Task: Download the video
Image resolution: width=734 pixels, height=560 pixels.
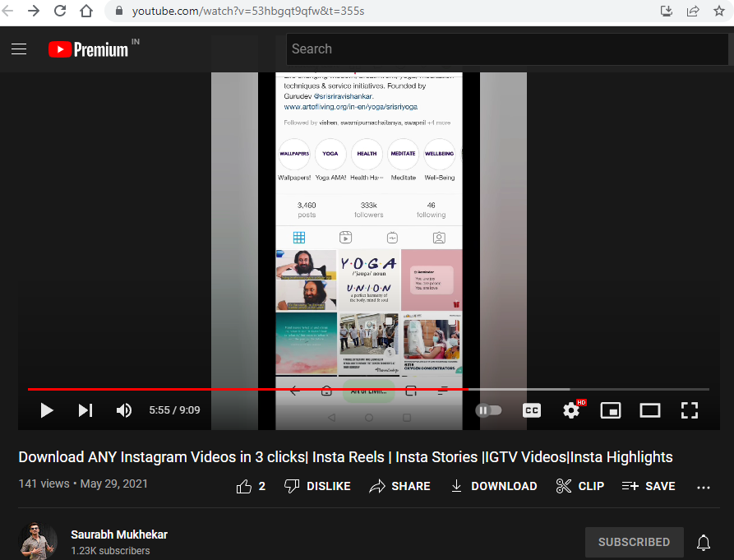Action: coord(493,487)
